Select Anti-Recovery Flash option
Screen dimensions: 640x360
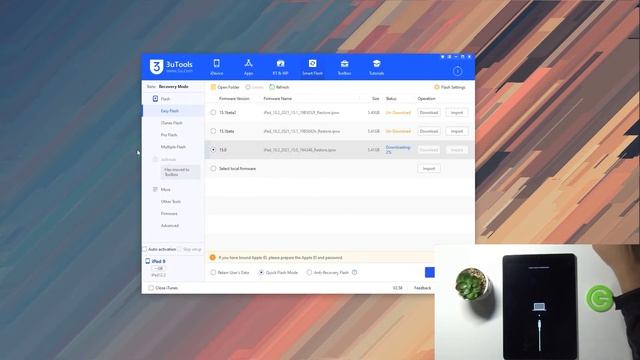coord(309,272)
